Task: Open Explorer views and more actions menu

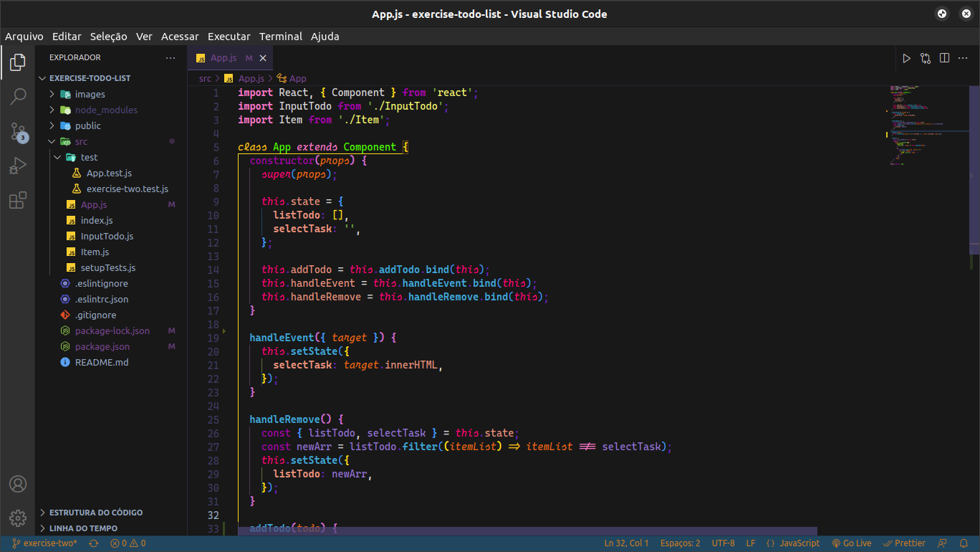Action: coord(170,57)
